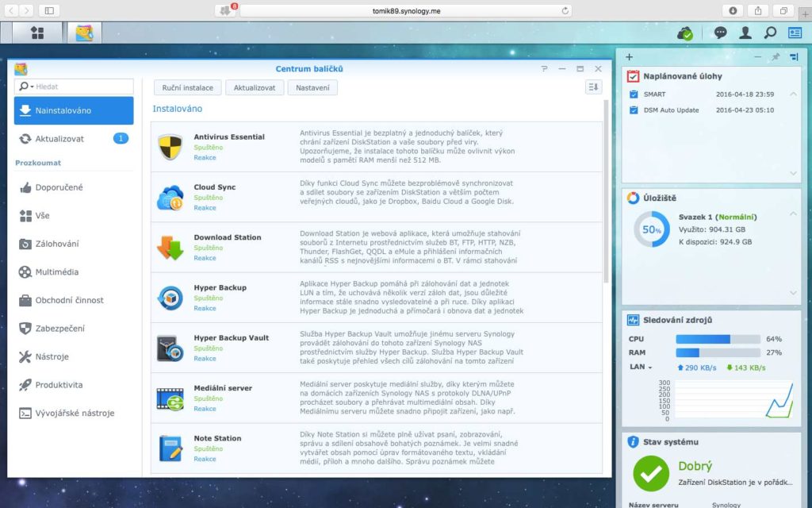
Task: Click the Naplánované úlohy widget icon
Action: click(x=633, y=76)
